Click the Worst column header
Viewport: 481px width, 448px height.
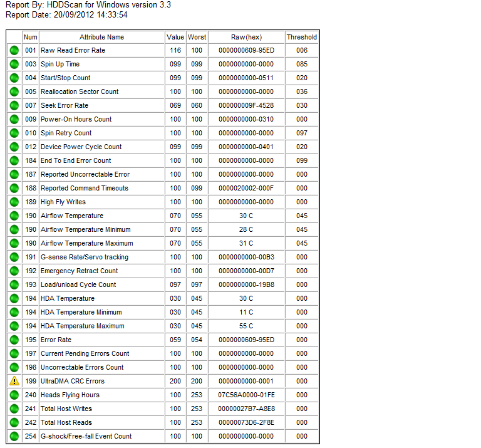pyautogui.click(x=197, y=37)
